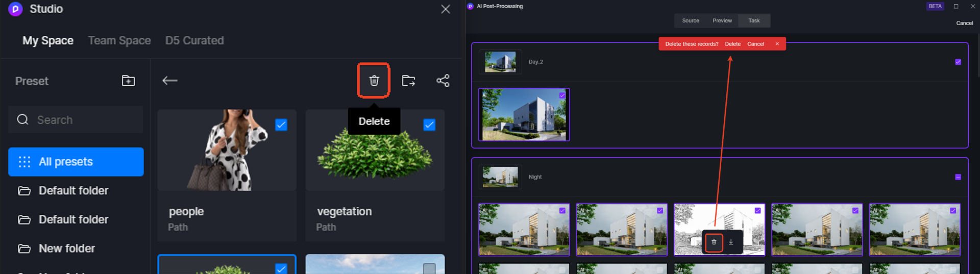
Task: Click the Preset heading label
Action: point(32,81)
